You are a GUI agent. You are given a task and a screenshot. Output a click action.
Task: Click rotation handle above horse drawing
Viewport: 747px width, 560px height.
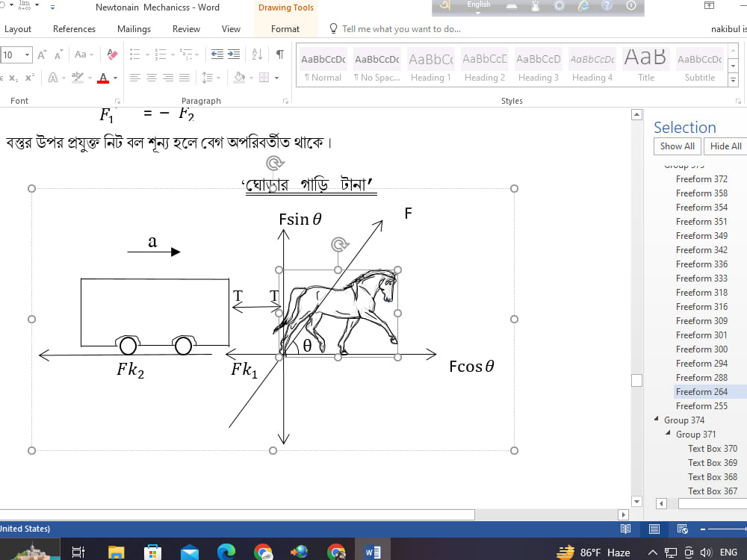(x=339, y=245)
